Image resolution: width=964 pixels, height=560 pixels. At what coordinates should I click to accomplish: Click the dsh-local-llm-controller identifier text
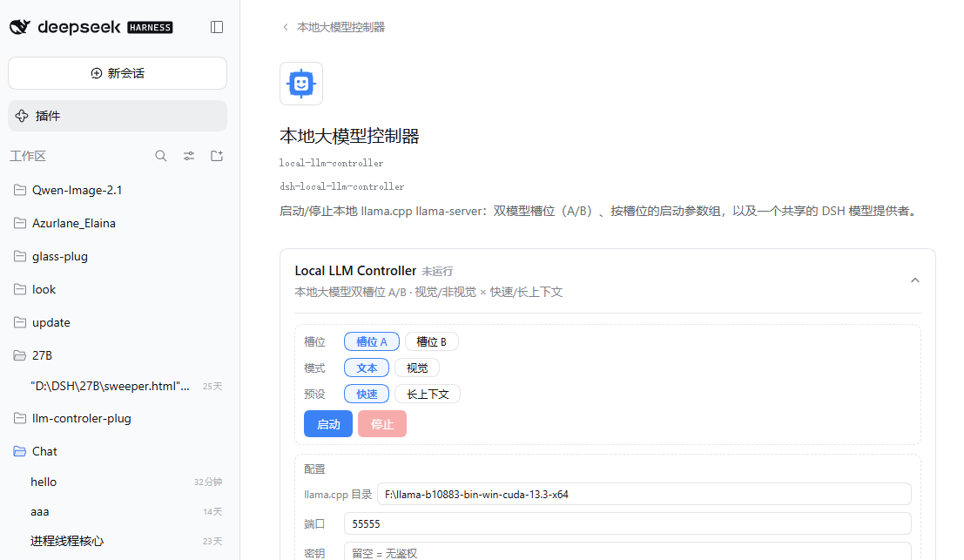coord(342,187)
